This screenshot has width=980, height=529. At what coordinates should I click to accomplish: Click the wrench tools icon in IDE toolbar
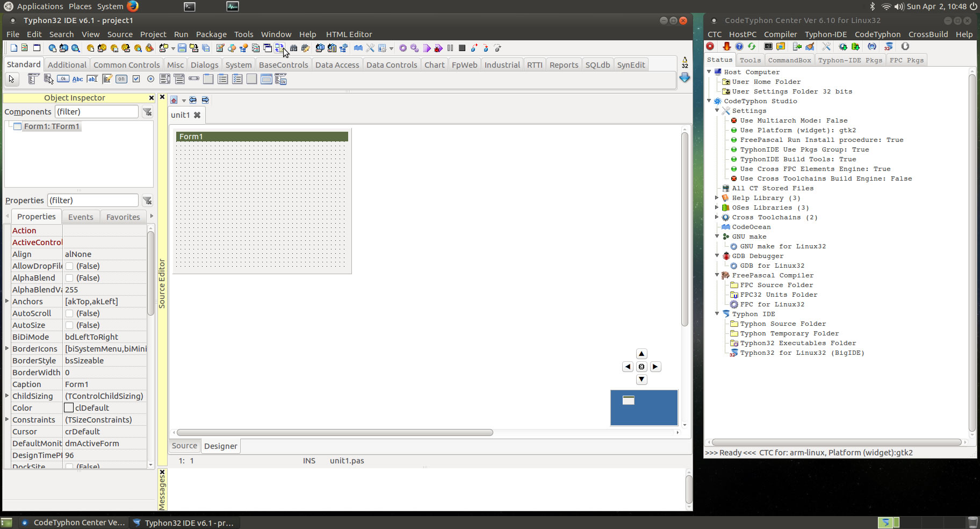[370, 48]
